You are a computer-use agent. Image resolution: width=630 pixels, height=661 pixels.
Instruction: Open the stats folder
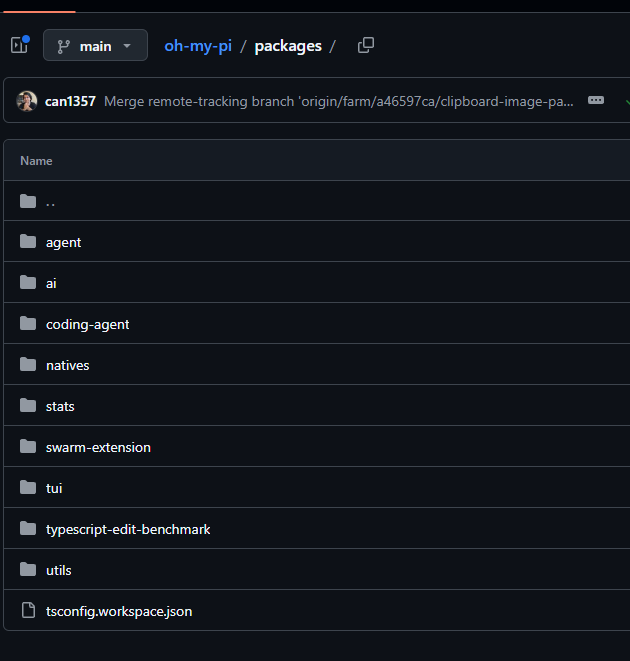coord(60,406)
